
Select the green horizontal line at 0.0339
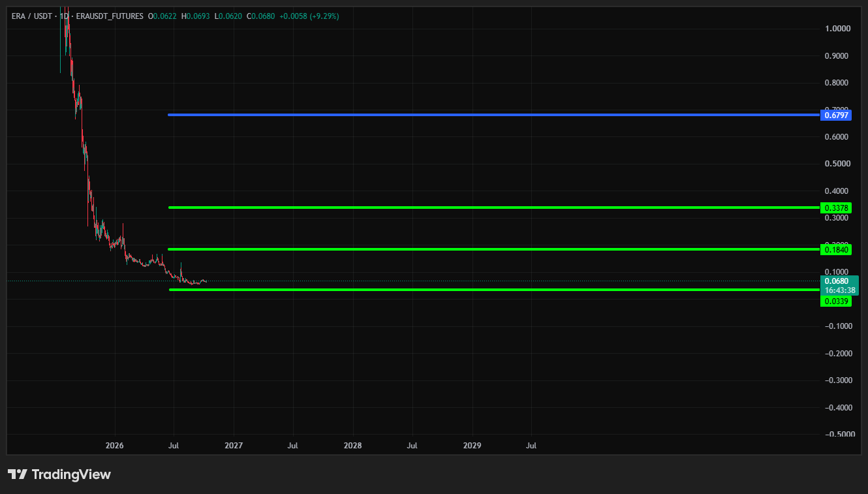pyautogui.click(x=493, y=290)
